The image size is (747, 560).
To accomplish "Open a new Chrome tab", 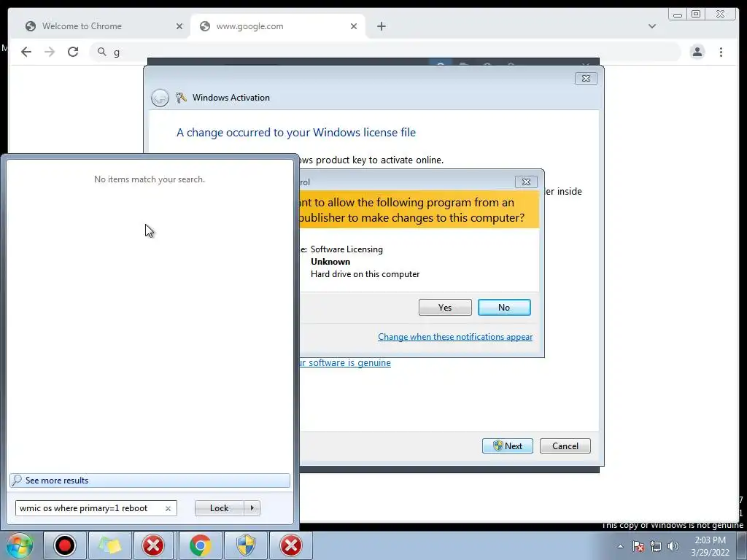I will click(381, 26).
